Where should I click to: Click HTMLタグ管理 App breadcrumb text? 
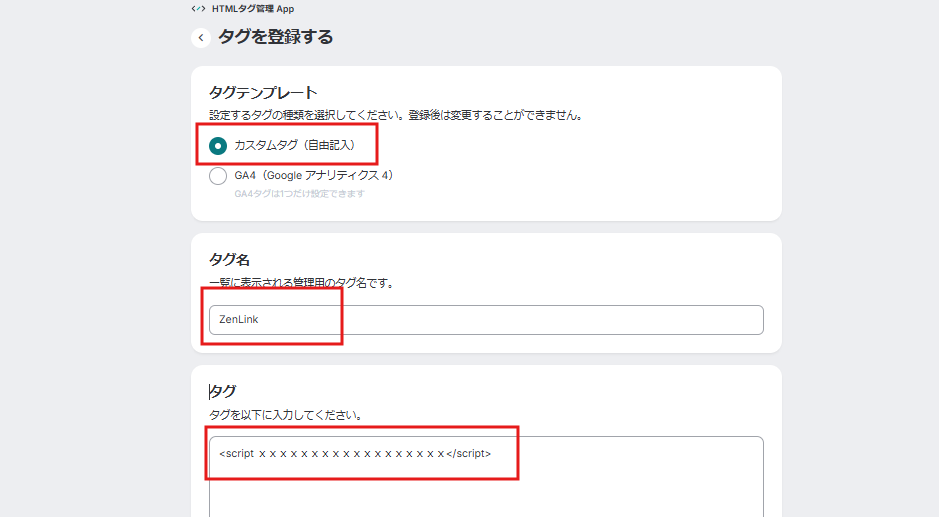click(253, 9)
